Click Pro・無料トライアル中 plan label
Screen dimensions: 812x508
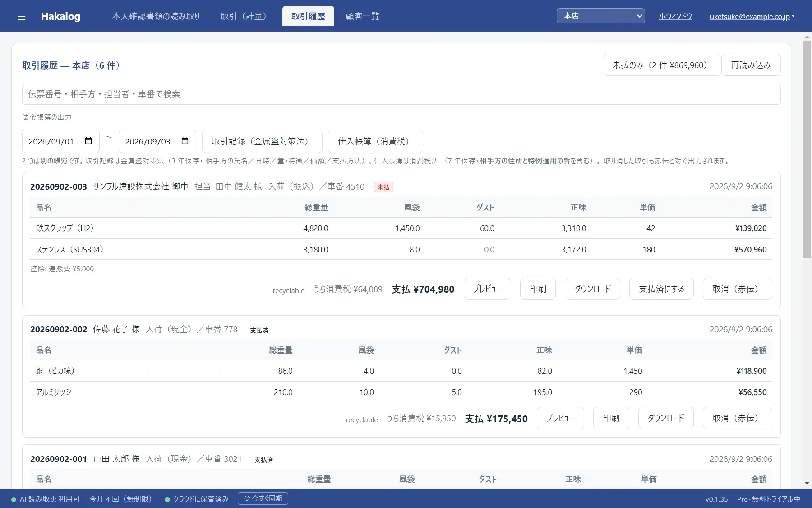769,499
